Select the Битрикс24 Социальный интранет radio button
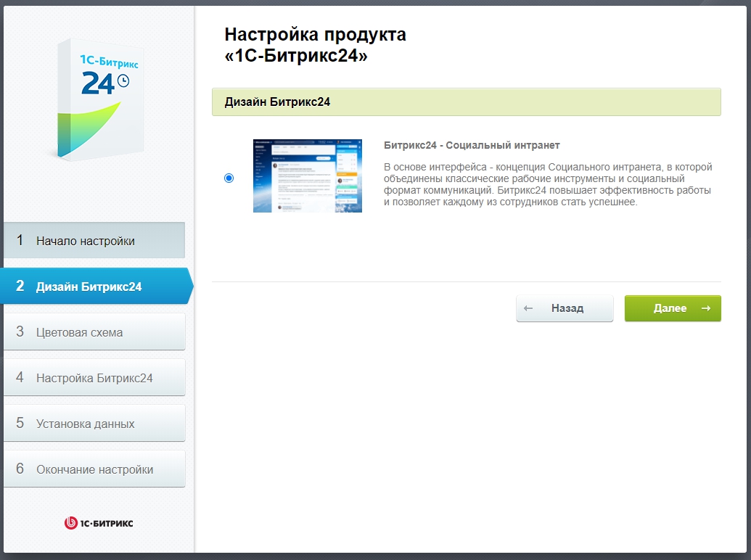The width and height of the screenshot is (751, 560). pos(229,178)
